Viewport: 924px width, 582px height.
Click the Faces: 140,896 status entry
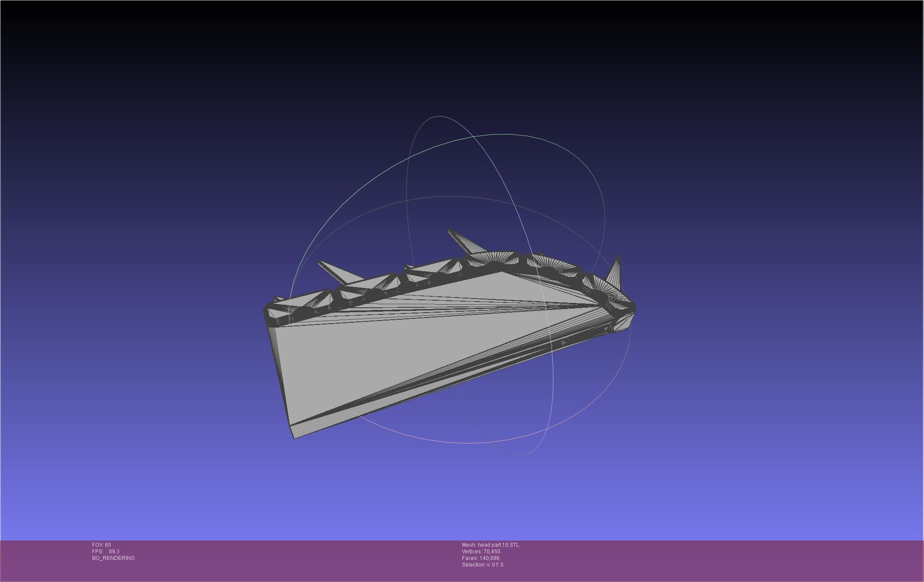[481, 558]
